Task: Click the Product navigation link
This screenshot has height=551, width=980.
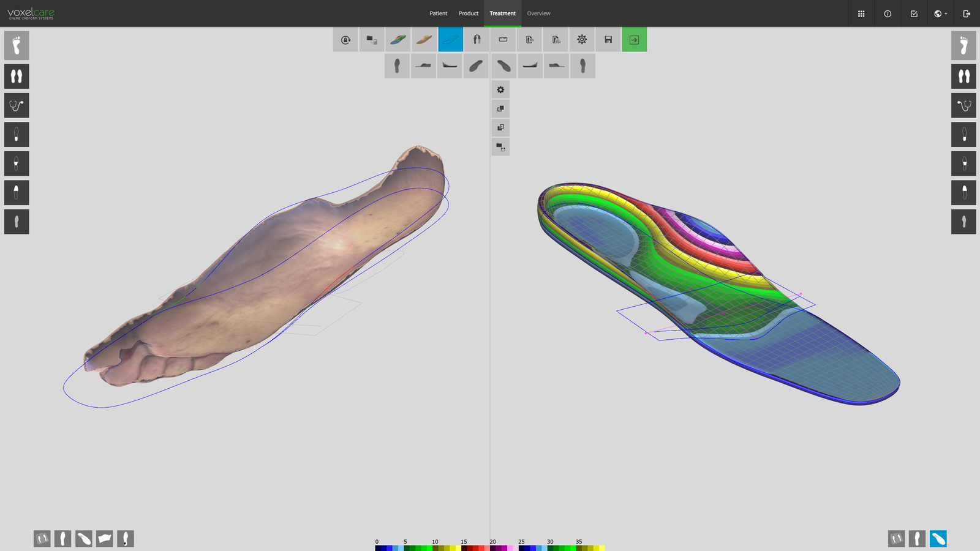Action: (468, 13)
